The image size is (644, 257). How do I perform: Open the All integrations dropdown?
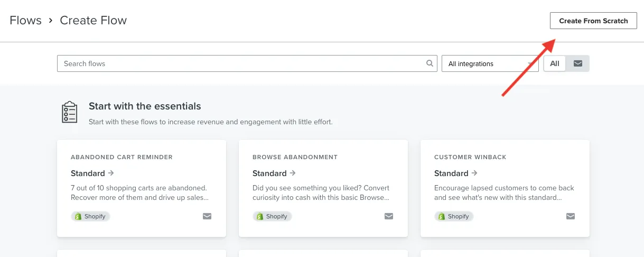click(490, 63)
